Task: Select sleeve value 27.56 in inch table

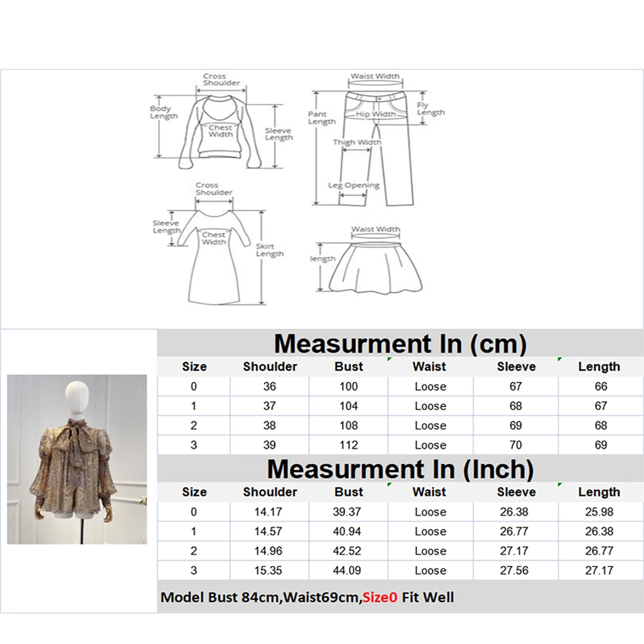Action: coord(514,570)
